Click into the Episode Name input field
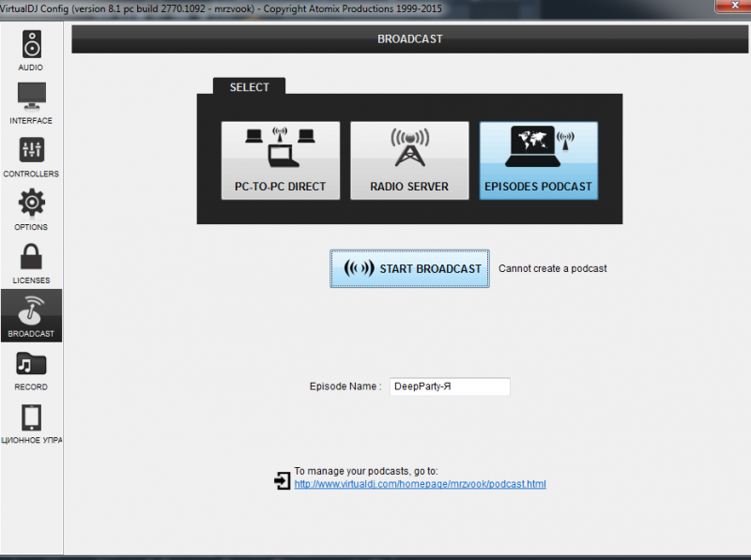This screenshot has height=560, width=751. [450, 386]
